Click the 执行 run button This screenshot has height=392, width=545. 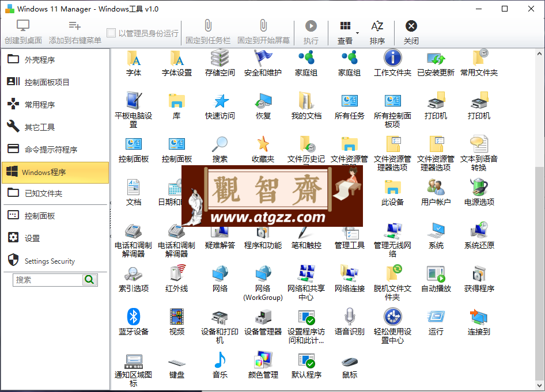click(311, 32)
